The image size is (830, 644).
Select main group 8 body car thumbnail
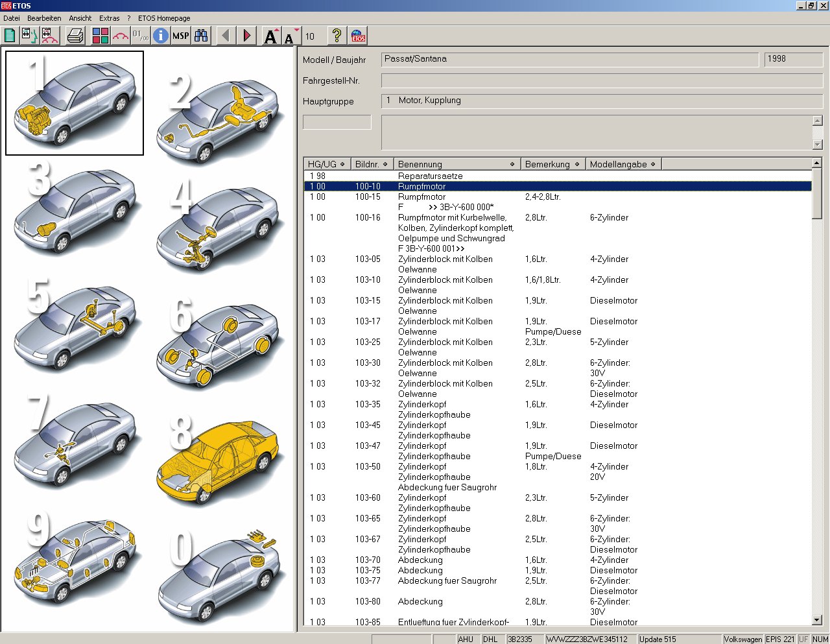tap(218, 460)
